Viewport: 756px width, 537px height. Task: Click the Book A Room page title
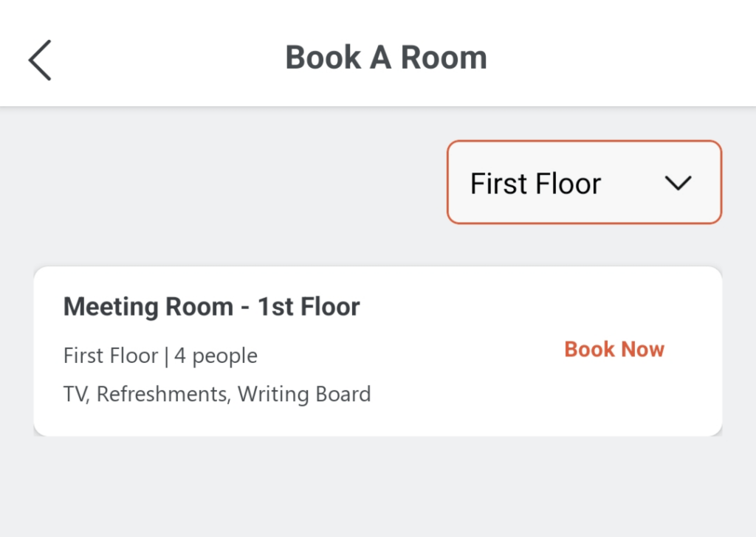click(385, 58)
